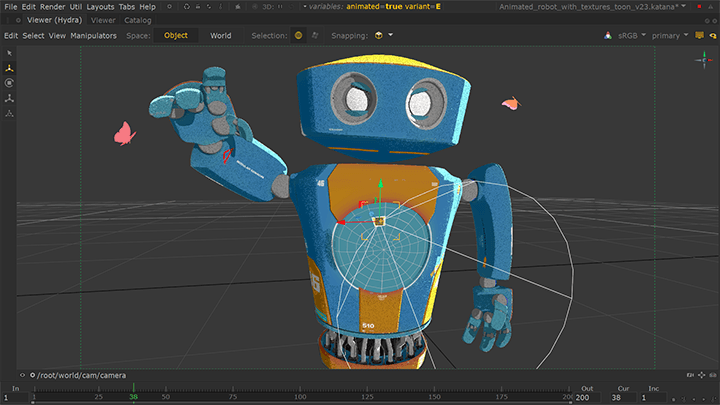Switch manipulator space to Object
The image size is (720, 405).
(176, 36)
